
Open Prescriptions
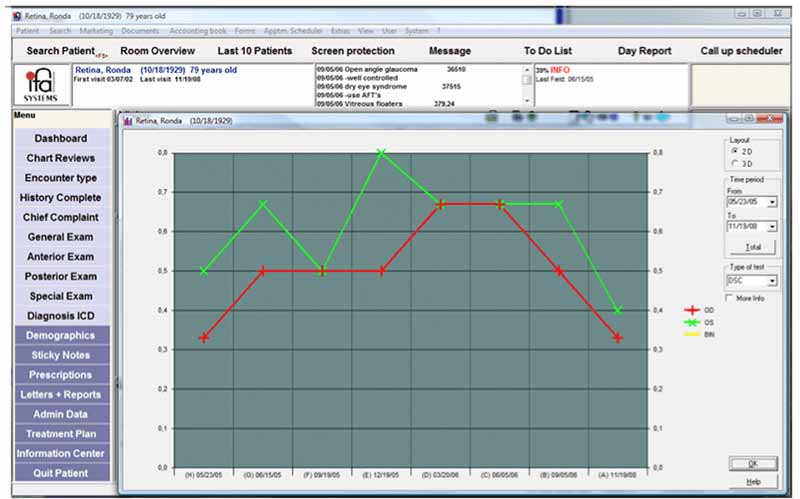point(61,375)
